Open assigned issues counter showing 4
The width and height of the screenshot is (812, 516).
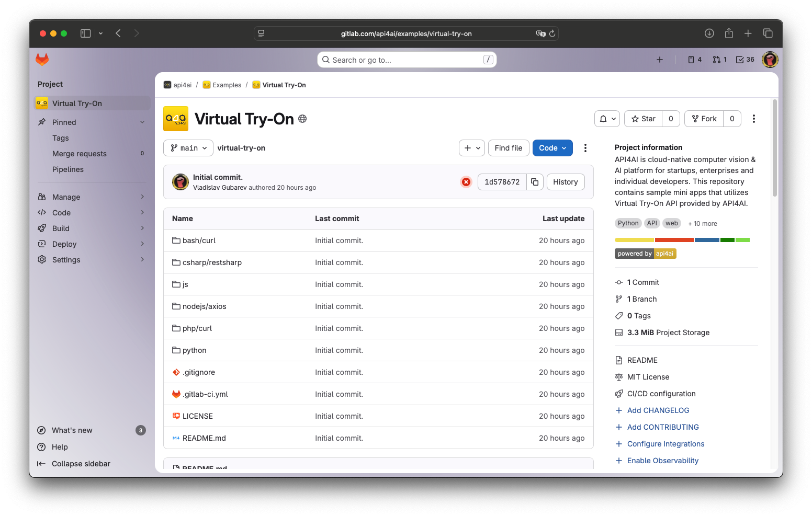(695, 60)
